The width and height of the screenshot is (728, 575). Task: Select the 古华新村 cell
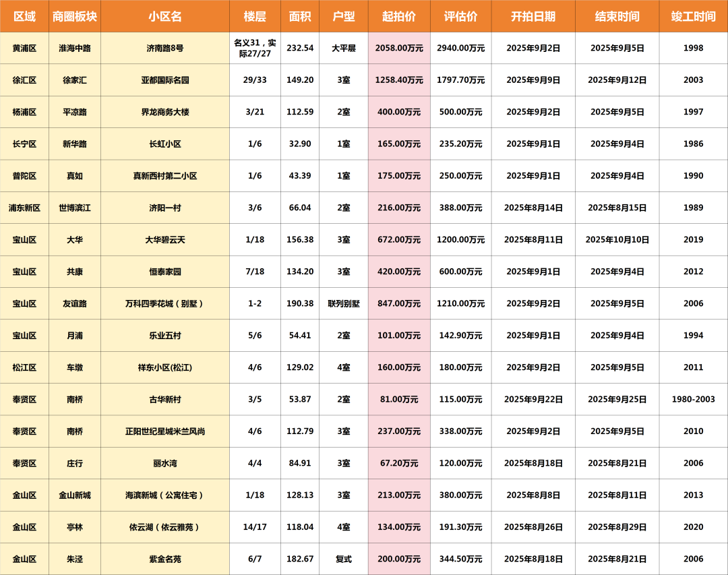(165, 400)
